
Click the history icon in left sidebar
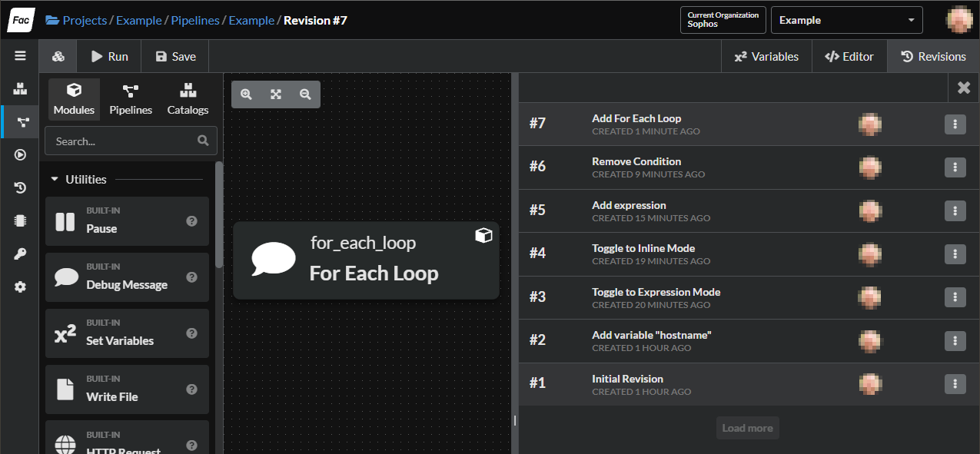21,188
